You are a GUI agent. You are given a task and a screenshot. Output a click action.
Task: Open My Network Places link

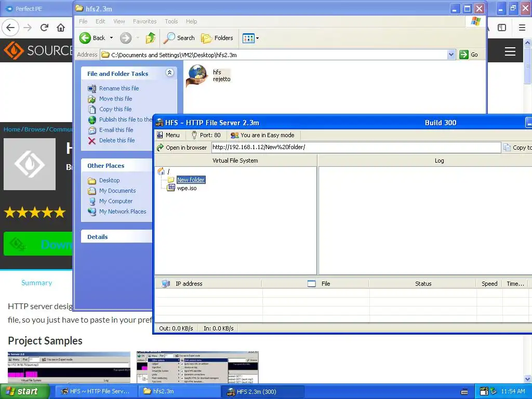[x=123, y=211]
